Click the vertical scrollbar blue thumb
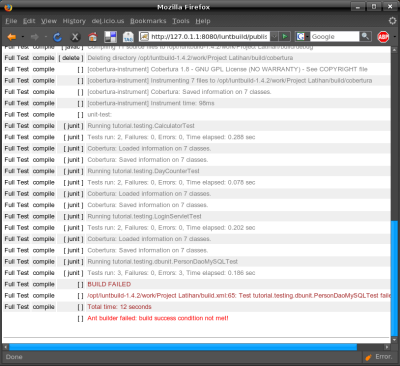Image resolution: width=400 pixels, height=366 pixels. point(394,278)
